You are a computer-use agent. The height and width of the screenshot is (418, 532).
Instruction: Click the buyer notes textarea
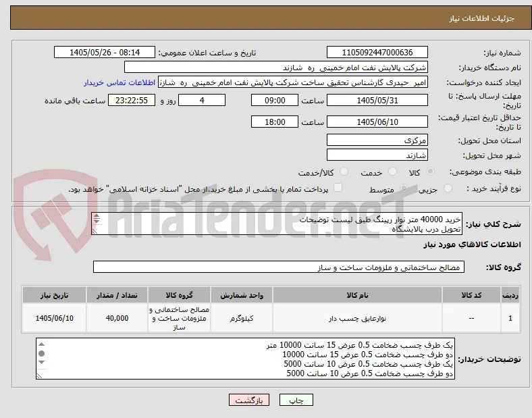[x=245, y=359]
